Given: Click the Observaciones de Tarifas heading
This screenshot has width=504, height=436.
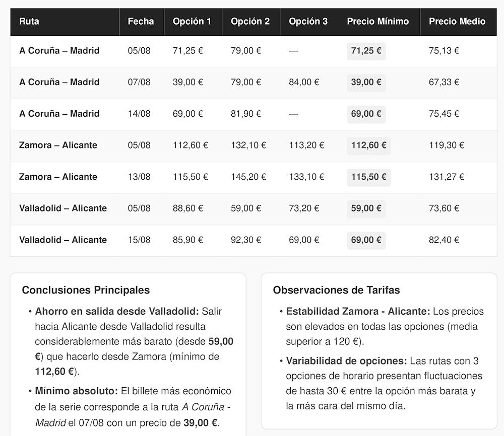Looking at the screenshot, I should (336, 290).
